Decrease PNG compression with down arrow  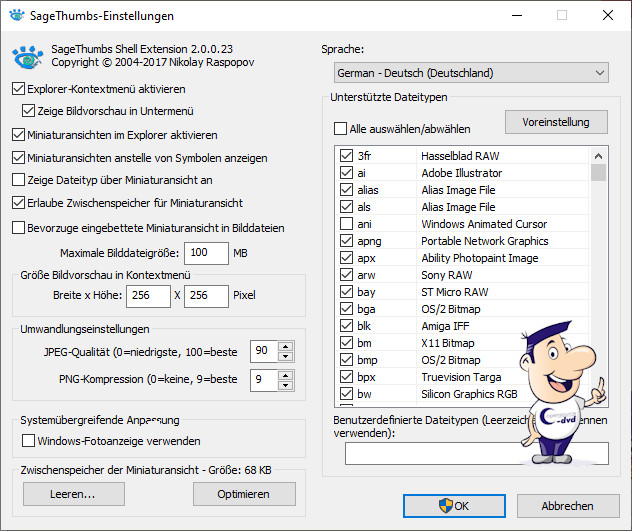pos(286,384)
